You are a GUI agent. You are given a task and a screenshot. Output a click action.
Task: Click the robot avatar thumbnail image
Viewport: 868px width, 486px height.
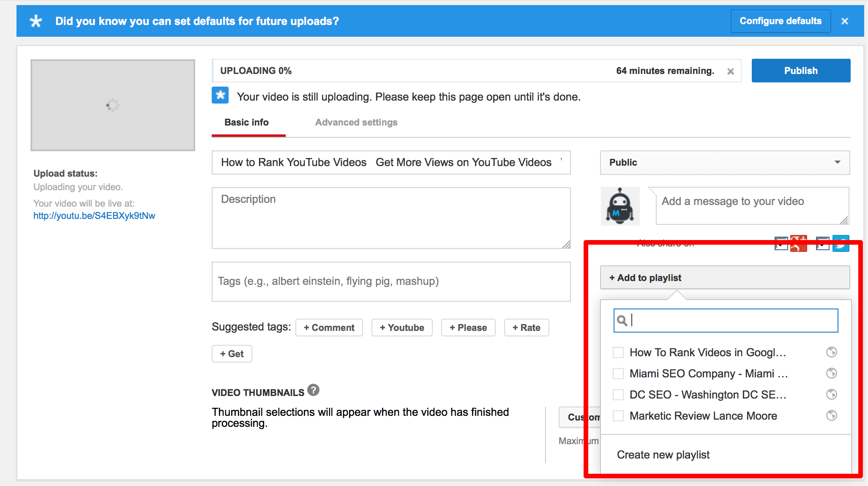pyautogui.click(x=620, y=206)
